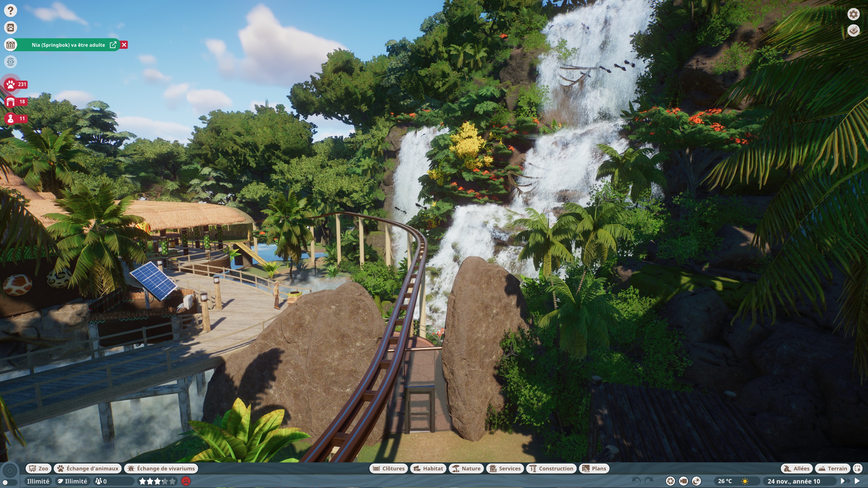Open the animal list paw icon

(11, 27)
